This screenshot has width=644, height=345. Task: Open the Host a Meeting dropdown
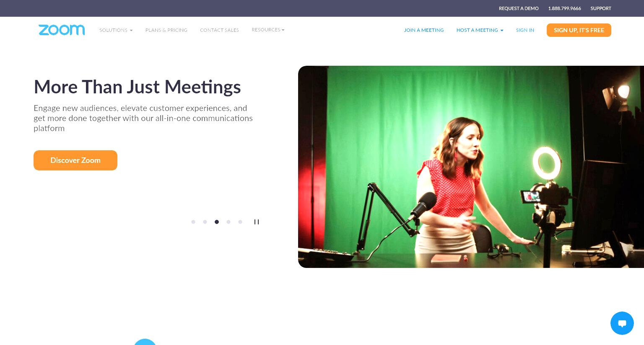(480, 30)
